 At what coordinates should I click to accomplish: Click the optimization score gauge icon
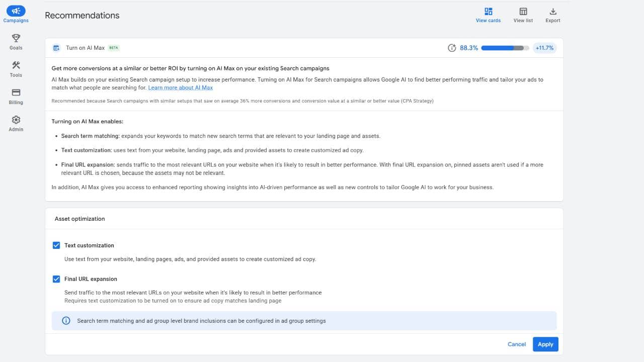(452, 48)
